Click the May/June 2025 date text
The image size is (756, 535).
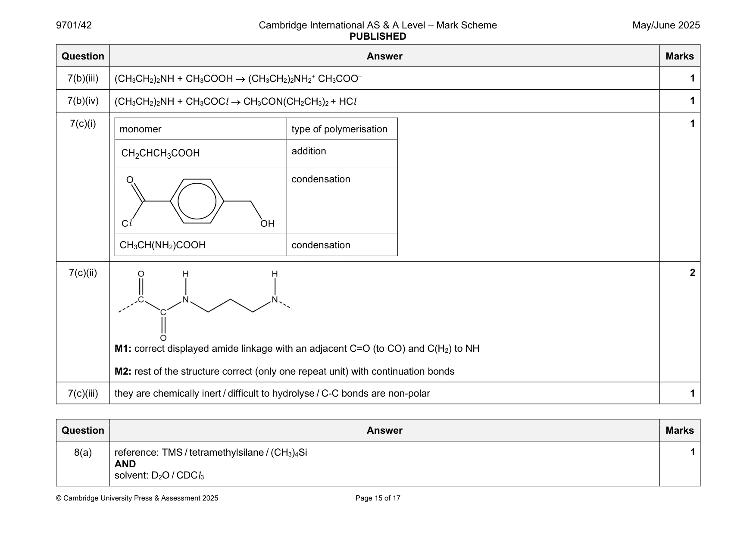666,25
